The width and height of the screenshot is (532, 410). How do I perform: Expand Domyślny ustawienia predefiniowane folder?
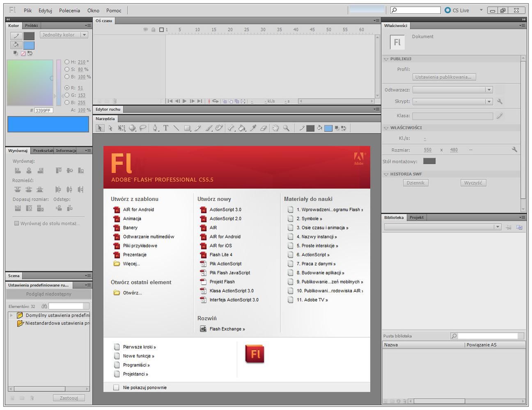11,315
